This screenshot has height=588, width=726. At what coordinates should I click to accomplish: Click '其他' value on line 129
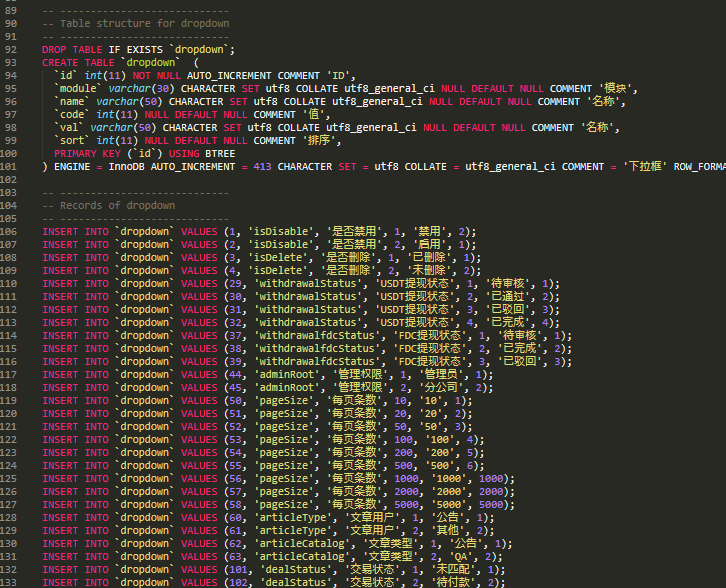(447, 530)
